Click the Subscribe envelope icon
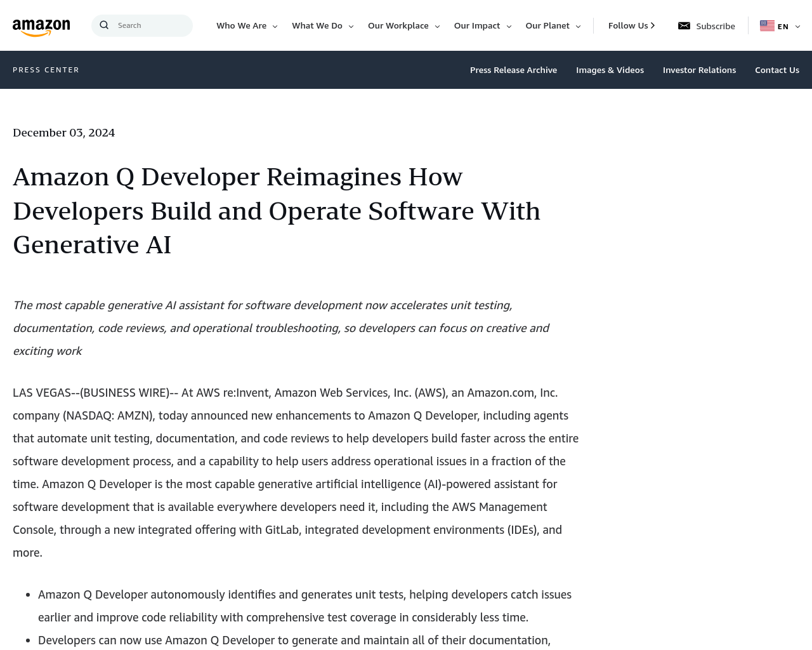The width and height of the screenshot is (812, 650). point(684,25)
